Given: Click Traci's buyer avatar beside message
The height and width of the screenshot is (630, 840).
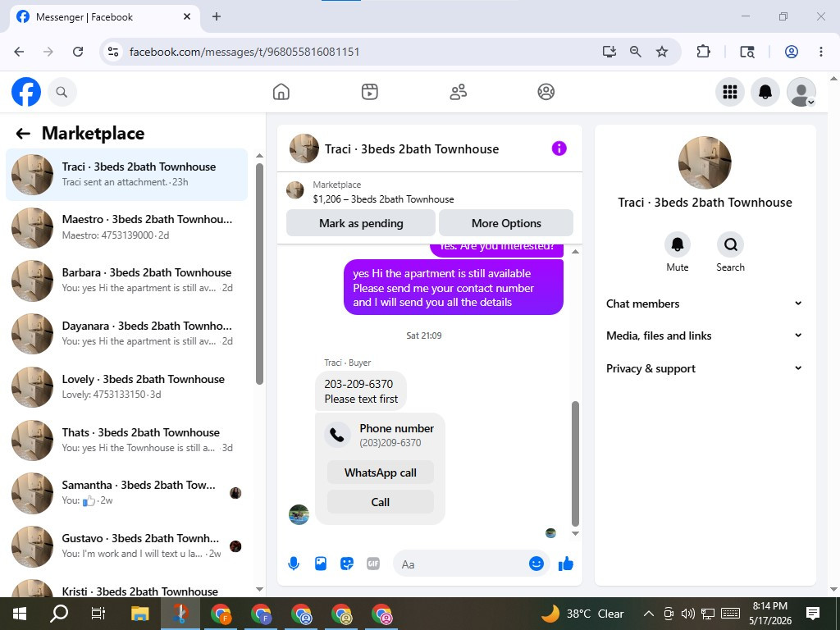Looking at the screenshot, I should click(x=299, y=515).
